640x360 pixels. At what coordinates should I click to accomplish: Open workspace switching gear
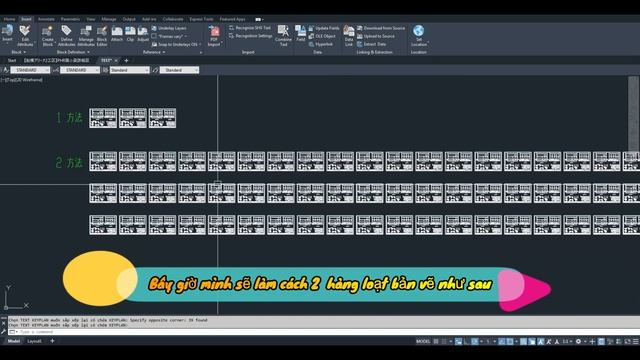tap(578, 341)
